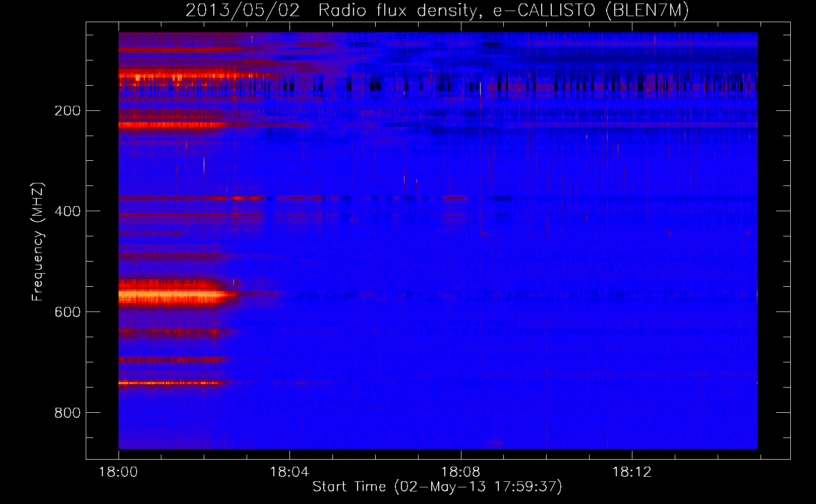816x504 pixels.
Task: Click the '800' frequency tick label
Action: 68,413
